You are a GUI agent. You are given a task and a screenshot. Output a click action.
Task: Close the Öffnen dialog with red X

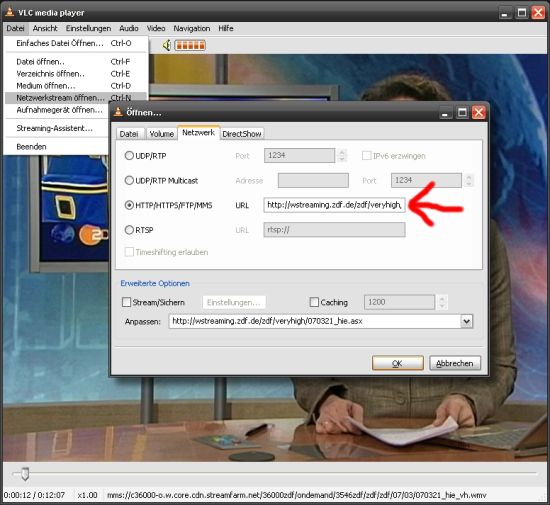(x=478, y=113)
